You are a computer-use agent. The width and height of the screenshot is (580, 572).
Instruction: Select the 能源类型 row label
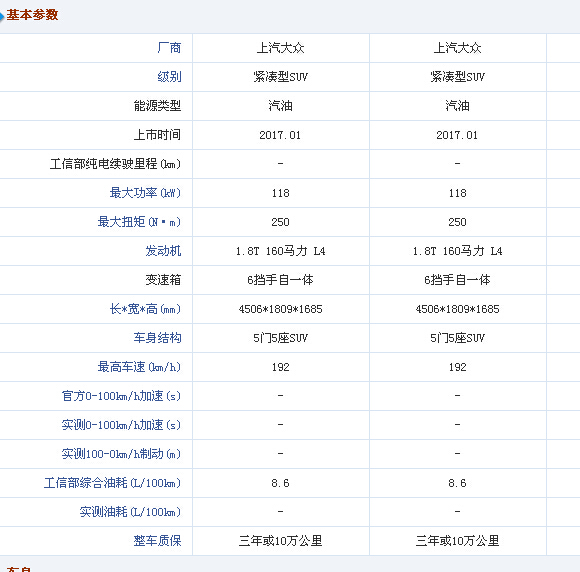(157, 106)
